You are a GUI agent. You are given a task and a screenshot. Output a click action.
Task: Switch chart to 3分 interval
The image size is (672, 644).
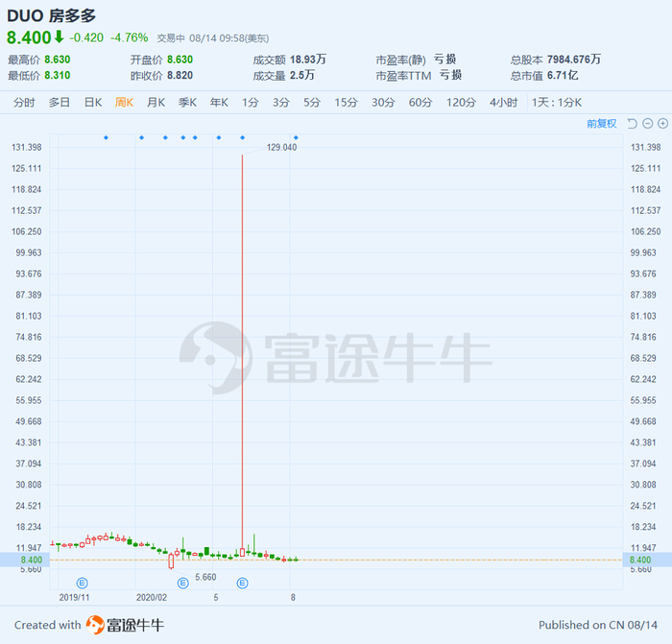pos(281,103)
